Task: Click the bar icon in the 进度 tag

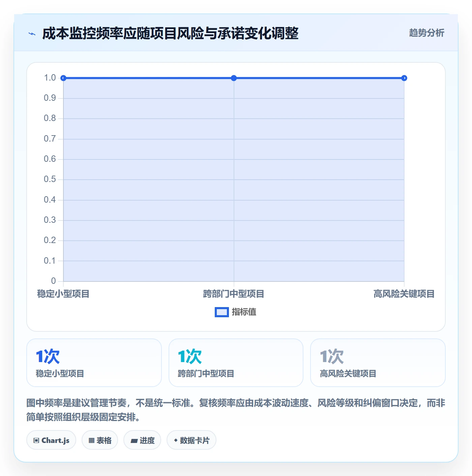Action: click(134, 441)
